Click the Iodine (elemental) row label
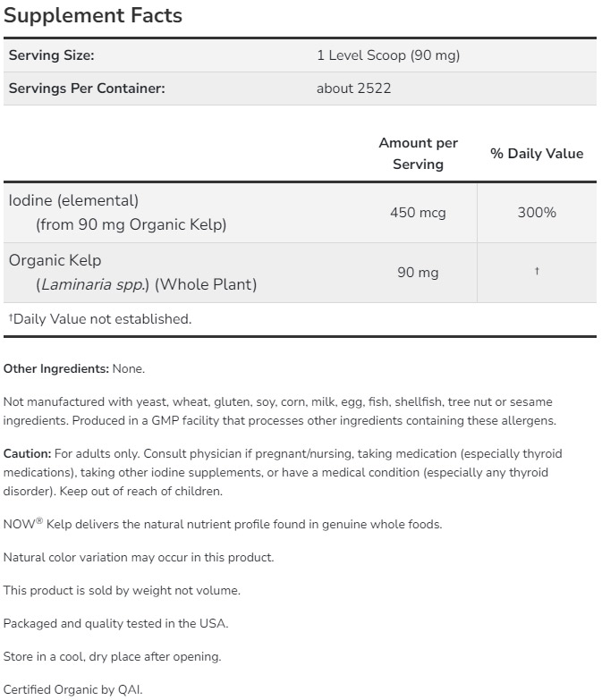Image resolution: width=602 pixels, height=700 pixels. pos(73,201)
